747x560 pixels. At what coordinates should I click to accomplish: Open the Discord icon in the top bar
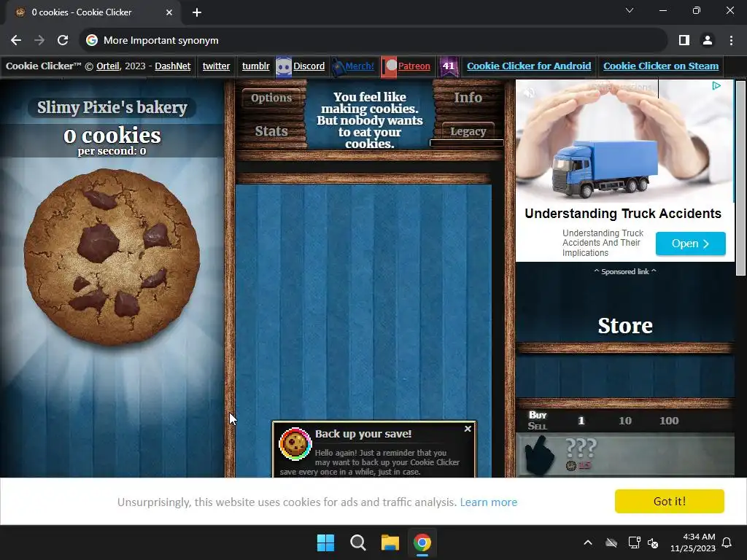pos(284,66)
